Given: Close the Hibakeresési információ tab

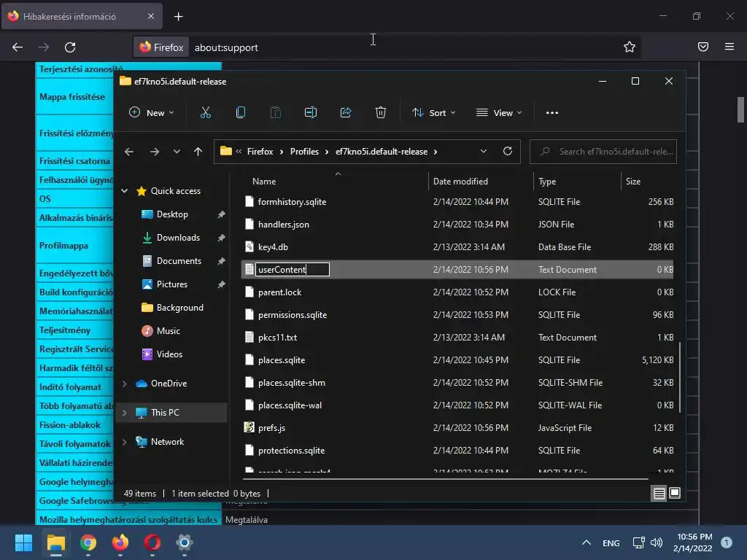Looking at the screenshot, I should pos(150,16).
